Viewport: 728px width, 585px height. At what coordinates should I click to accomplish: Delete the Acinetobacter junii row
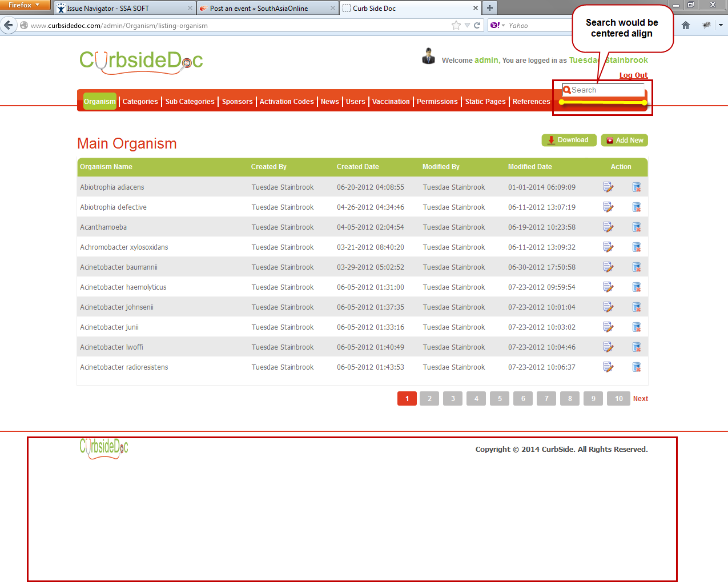(636, 327)
